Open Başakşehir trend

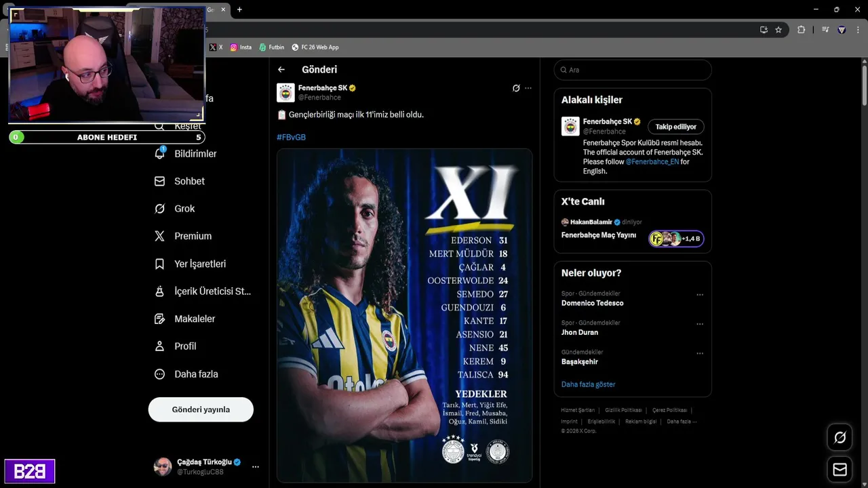580,361
